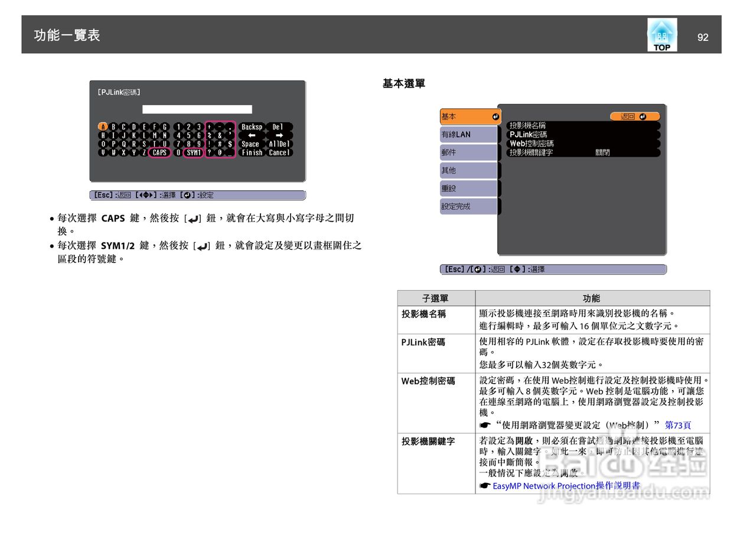
Task: Click the 關閉 value in the menu
Action: pos(602,152)
